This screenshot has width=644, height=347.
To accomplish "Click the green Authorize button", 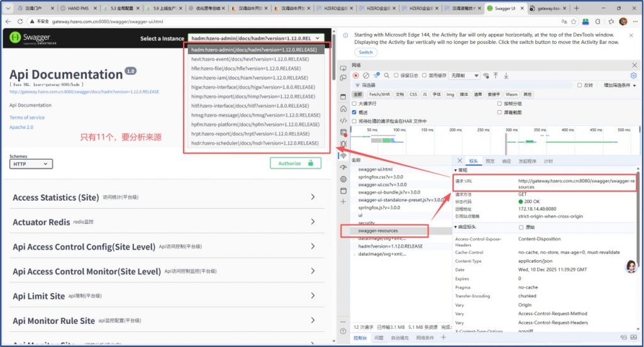I will [x=295, y=163].
